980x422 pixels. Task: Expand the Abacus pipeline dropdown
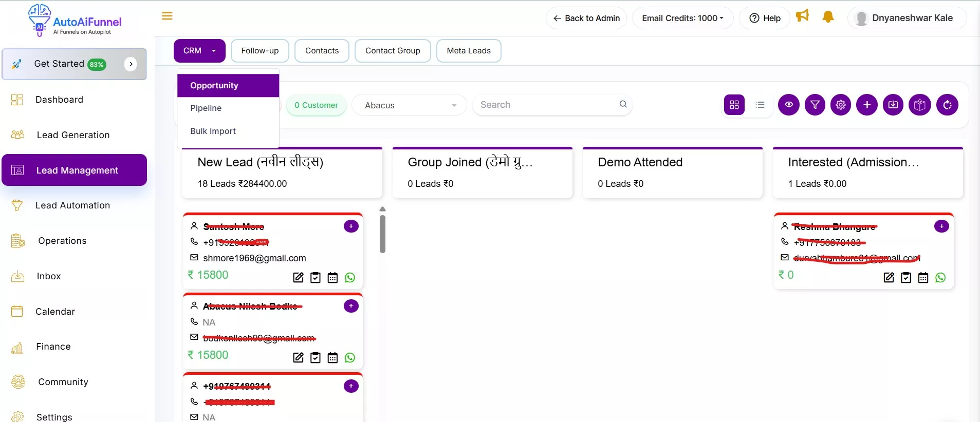(x=410, y=105)
